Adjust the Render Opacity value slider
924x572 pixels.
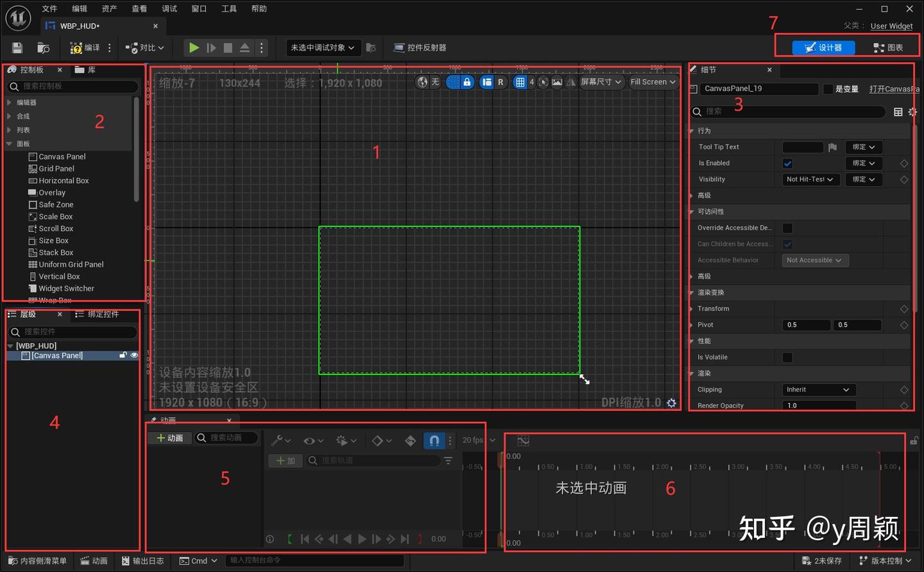[x=819, y=405]
